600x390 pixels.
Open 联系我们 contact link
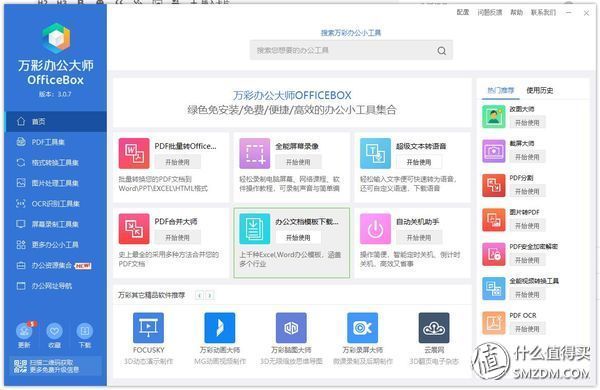click(x=543, y=13)
